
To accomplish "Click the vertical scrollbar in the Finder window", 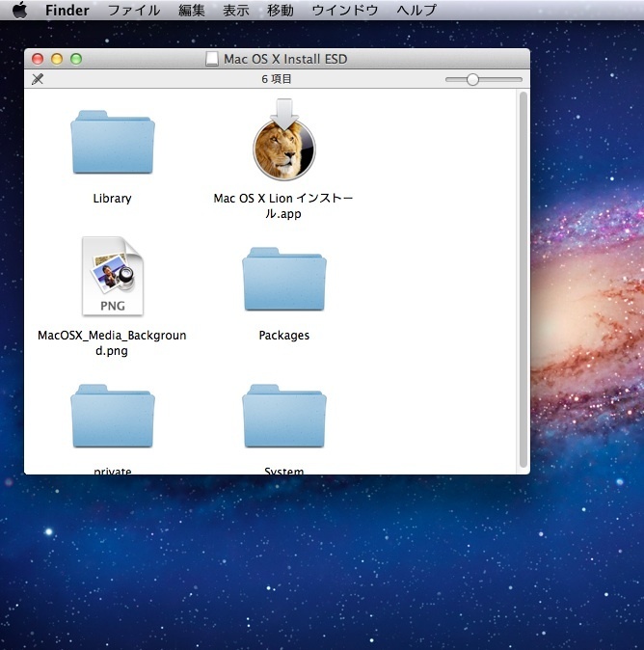I will click(x=523, y=280).
